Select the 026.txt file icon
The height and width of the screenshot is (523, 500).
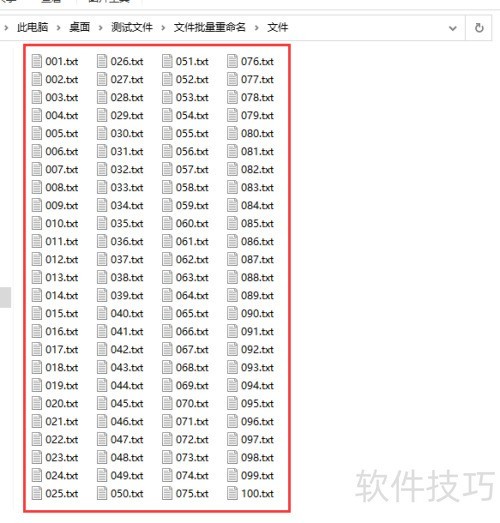coord(102,61)
